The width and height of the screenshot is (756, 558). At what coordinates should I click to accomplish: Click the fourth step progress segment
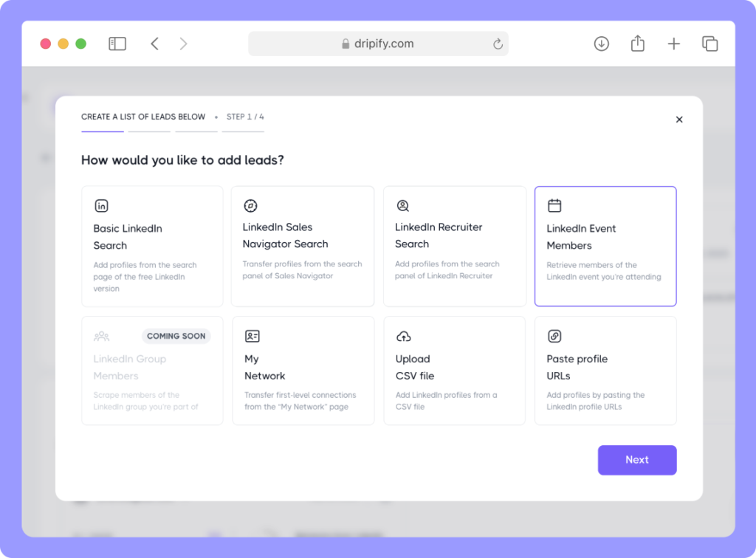click(243, 131)
